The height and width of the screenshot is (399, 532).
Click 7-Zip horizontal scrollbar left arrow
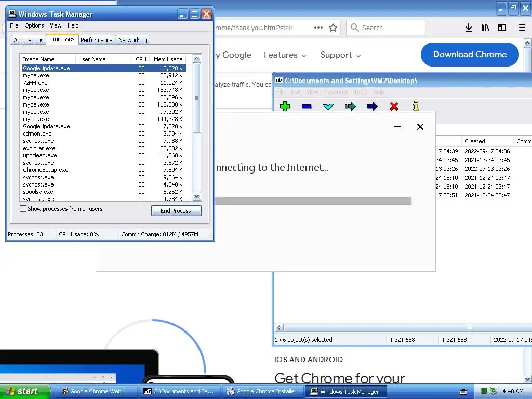pos(279,328)
